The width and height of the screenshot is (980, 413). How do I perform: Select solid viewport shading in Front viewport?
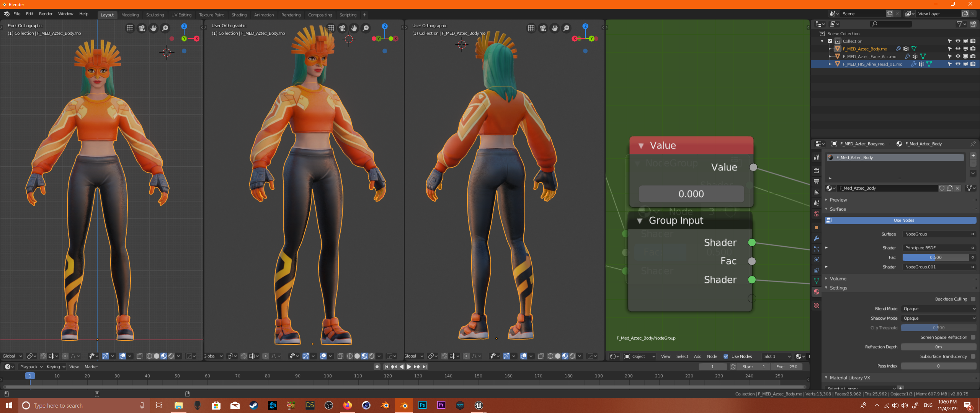[157, 356]
